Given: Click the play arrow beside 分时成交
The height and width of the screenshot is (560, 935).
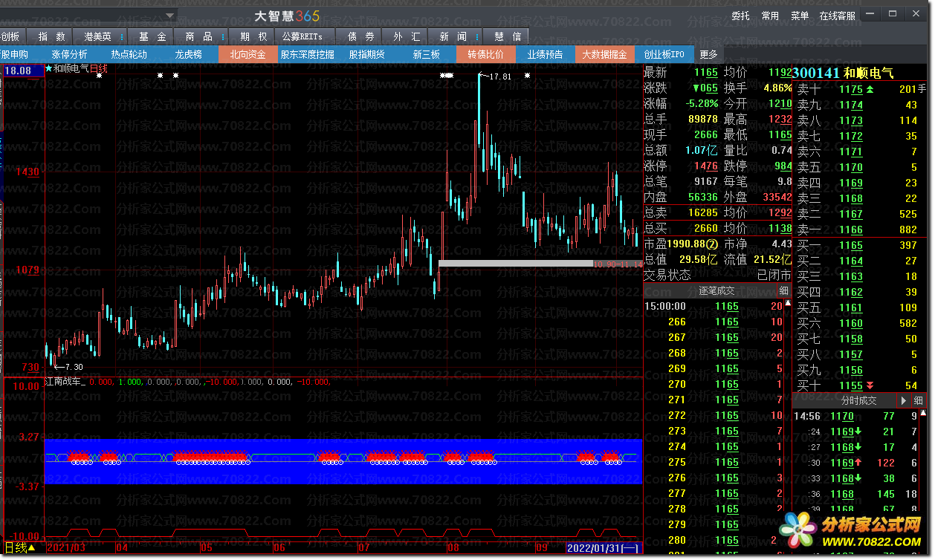Looking at the screenshot, I should 905,400.
